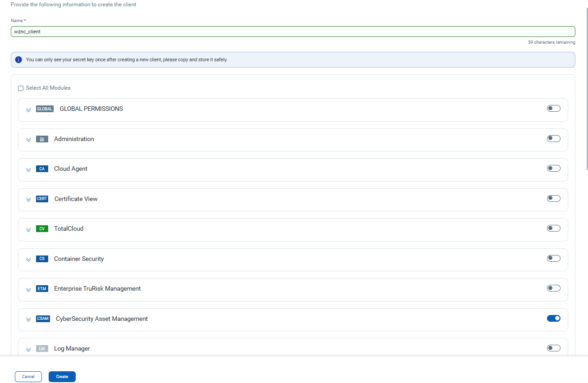588x383 pixels.
Task: Click the CA Cloud Agent badge
Action: tap(42, 169)
